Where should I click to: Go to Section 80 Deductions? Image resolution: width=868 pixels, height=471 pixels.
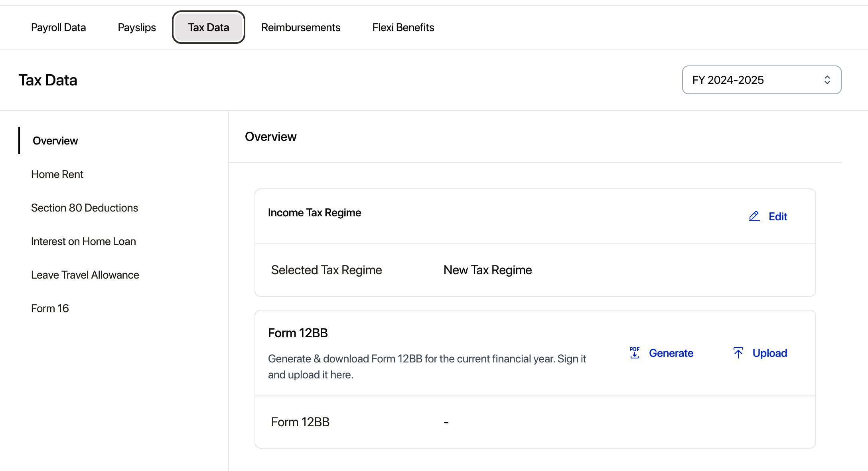coord(85,208)
